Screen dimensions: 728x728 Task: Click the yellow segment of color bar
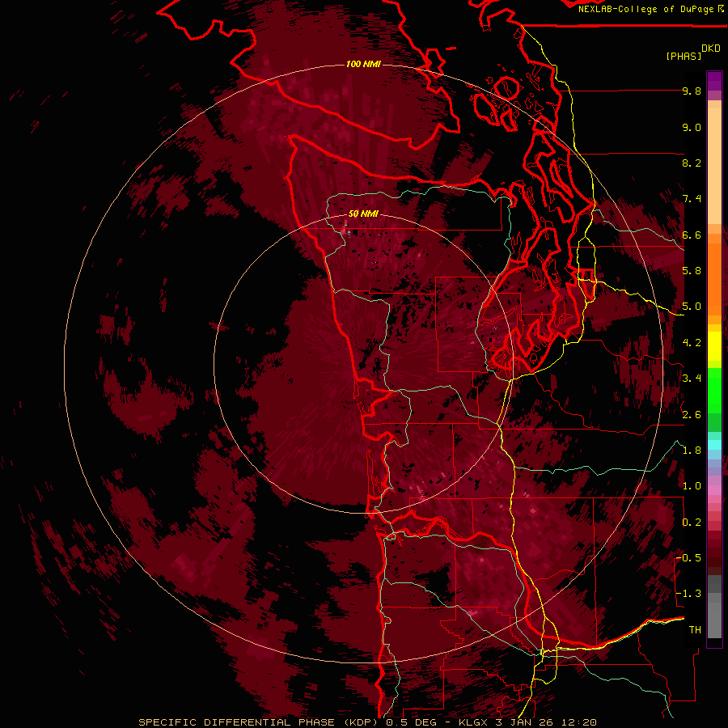tap(714, 346)
